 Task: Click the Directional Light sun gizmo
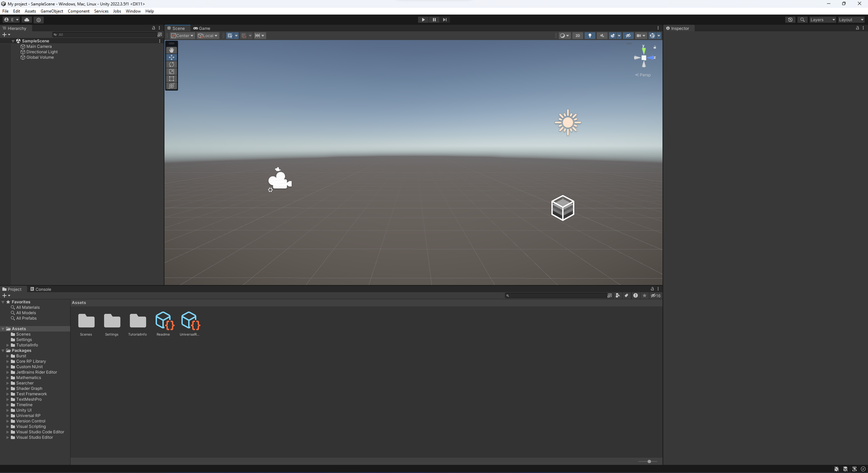coord(568,122)
